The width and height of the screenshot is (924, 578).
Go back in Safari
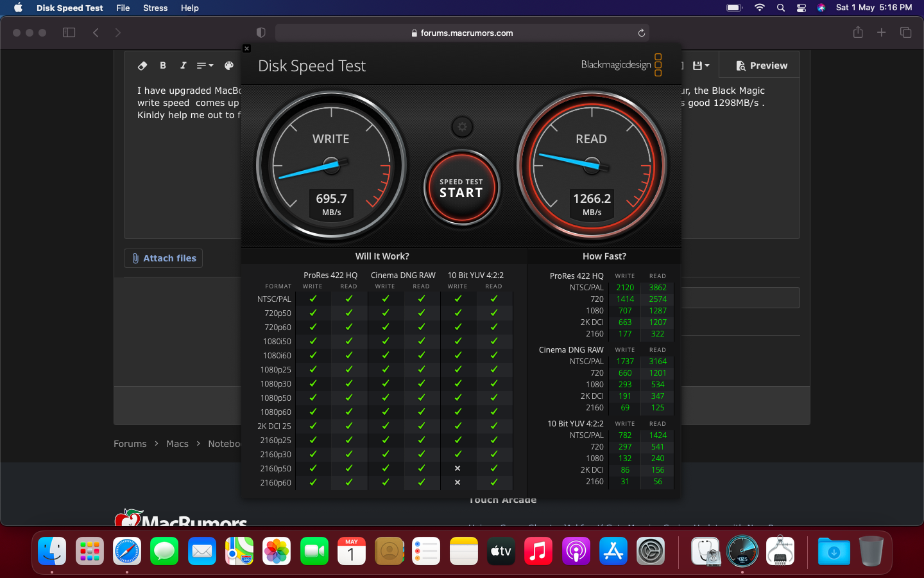coord(96,33)
